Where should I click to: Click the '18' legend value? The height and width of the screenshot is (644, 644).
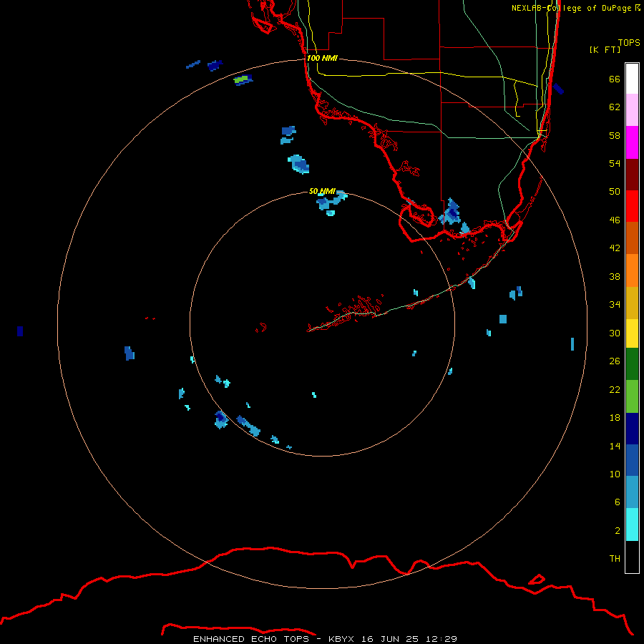[x=615, y=418]
